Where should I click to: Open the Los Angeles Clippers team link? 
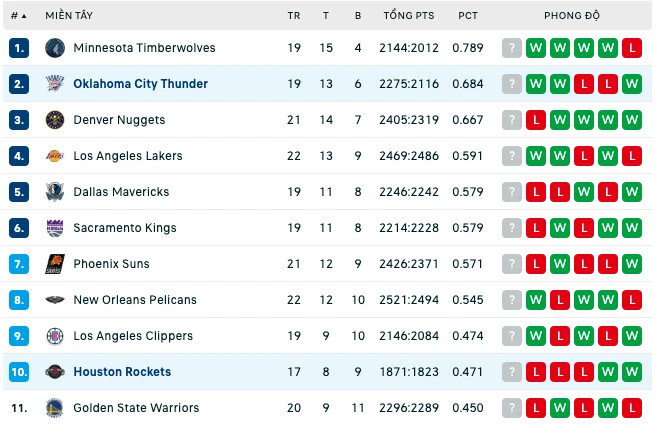pyautogui.click(x=133, y=336)
